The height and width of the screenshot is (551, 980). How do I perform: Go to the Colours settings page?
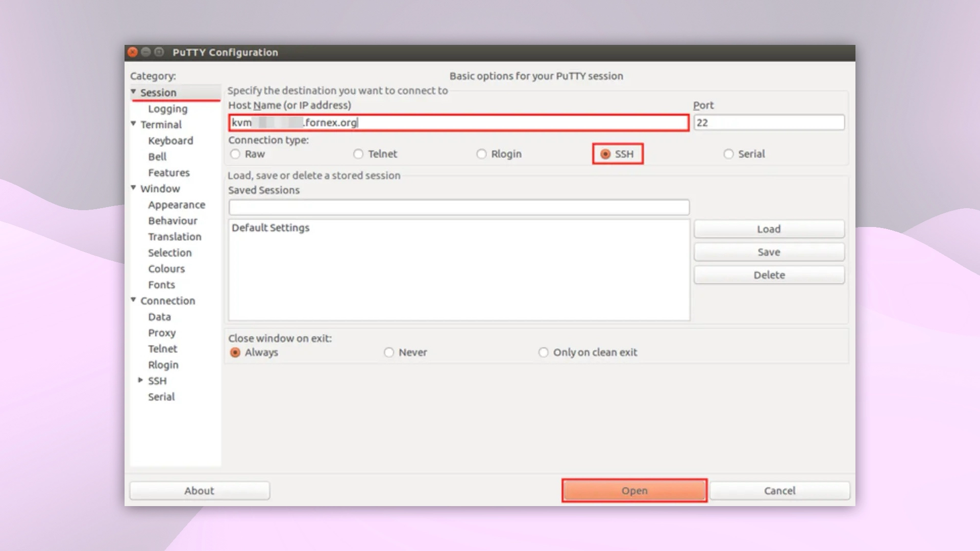166,269
